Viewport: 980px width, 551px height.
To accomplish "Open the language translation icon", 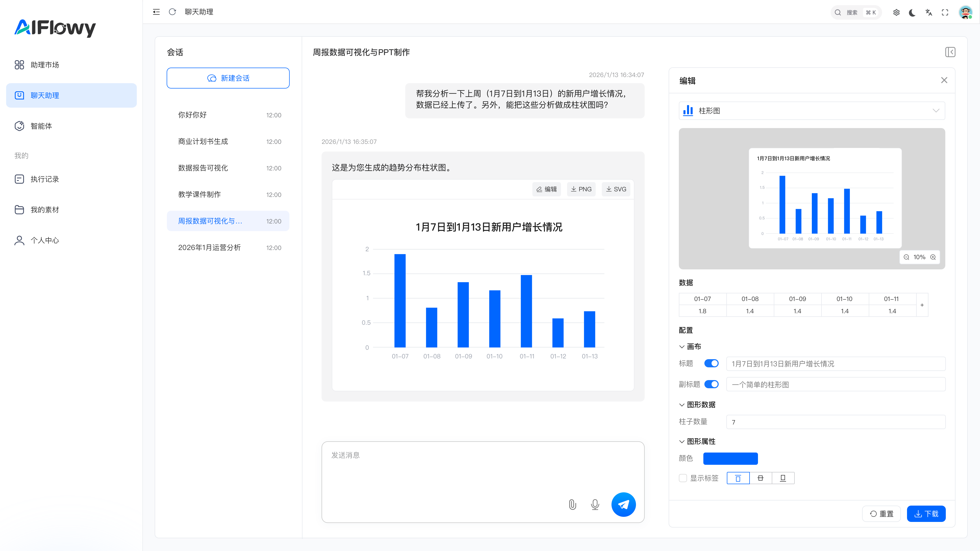I will pyautogui.click(x=929, y=12).
